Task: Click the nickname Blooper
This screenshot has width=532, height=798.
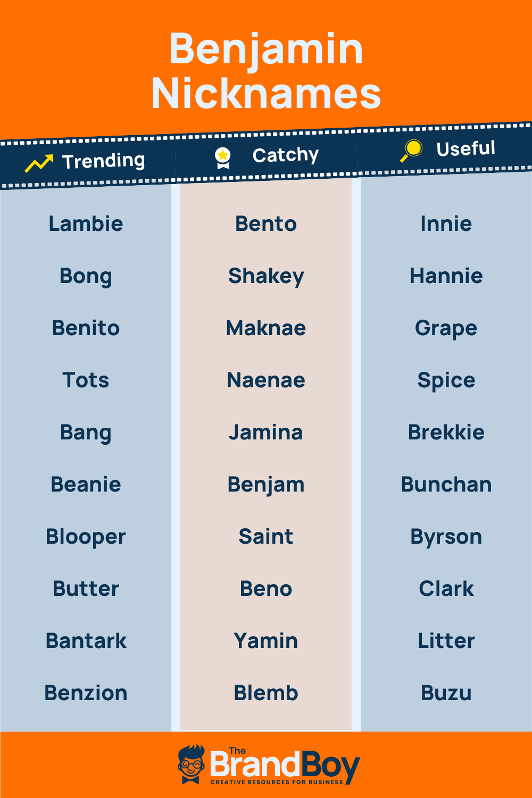Action: coord(86,537)
